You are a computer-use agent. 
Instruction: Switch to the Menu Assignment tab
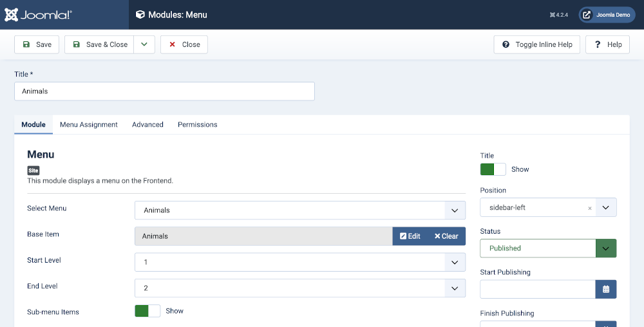[x=89, y=124]
